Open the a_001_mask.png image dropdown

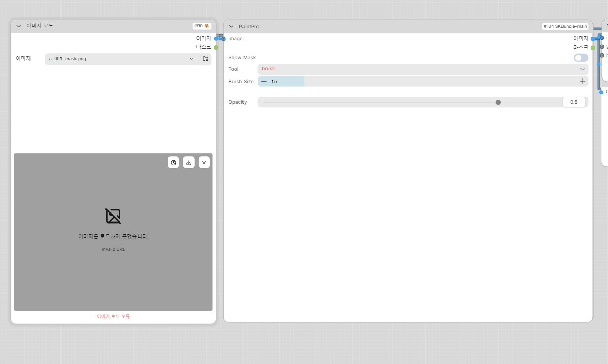121,59
